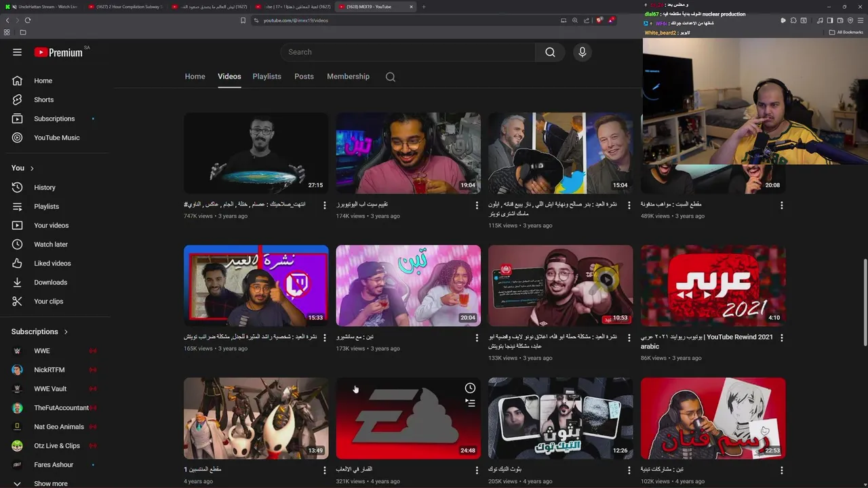The image size is (868, 488).
Task: Open the Fares Ashour subscription channel
Action: point(54,464)
